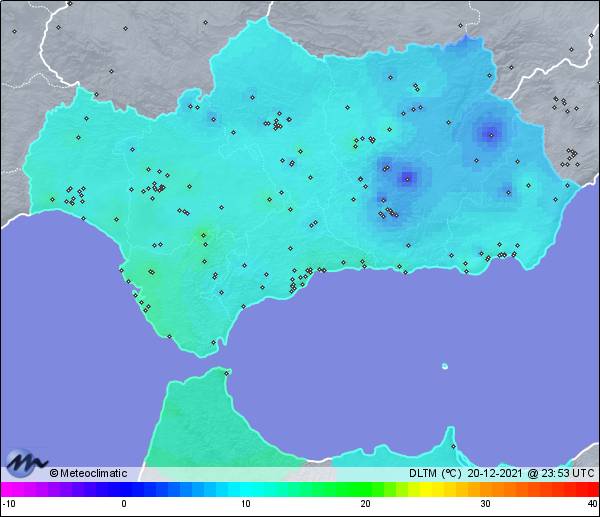Click the 20 label on the temperature scale

tap(365, 503)
